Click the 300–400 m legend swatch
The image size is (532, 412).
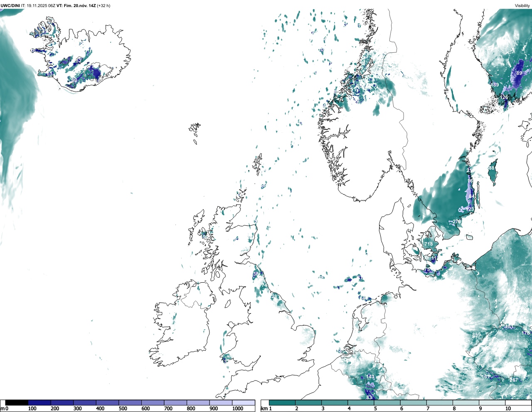85,402
